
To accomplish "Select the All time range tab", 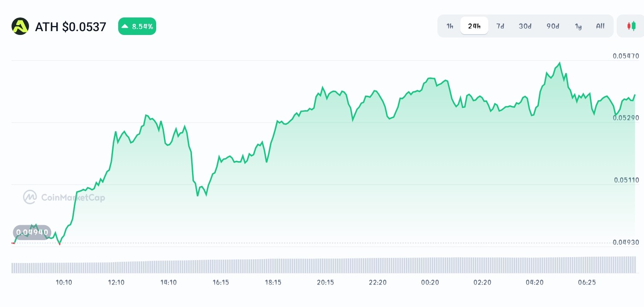I will [600, 26].
